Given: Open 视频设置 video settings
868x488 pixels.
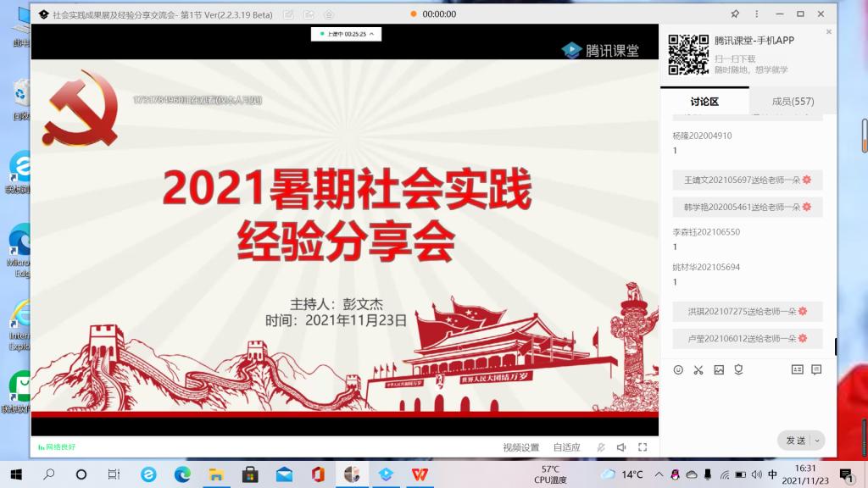Looking at the screenshot, I should [x=520, y=447].
